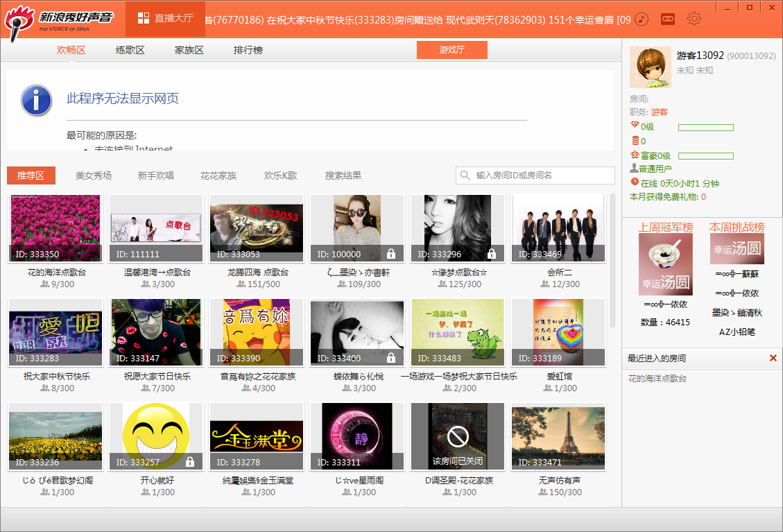Click the 直播大厅 live hall button

(165, 19)
